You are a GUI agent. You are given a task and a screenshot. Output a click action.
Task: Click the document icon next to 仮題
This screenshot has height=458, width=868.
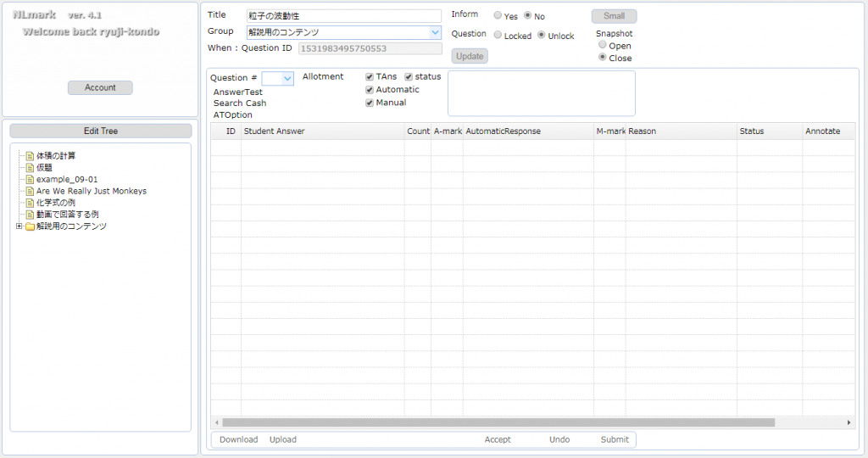coord(30,168)
